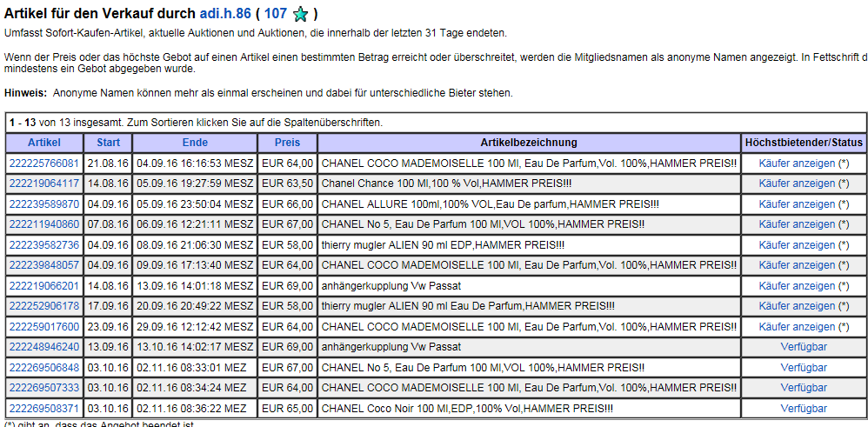
Task: Show buyer for CHANEL ALLURE 100ml
Action: point(797,203)
